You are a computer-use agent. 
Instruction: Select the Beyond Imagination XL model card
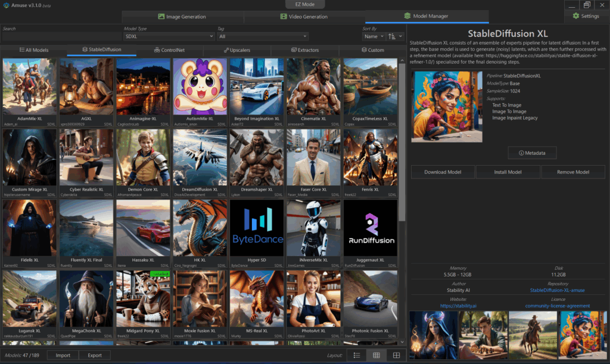(257, 92)
